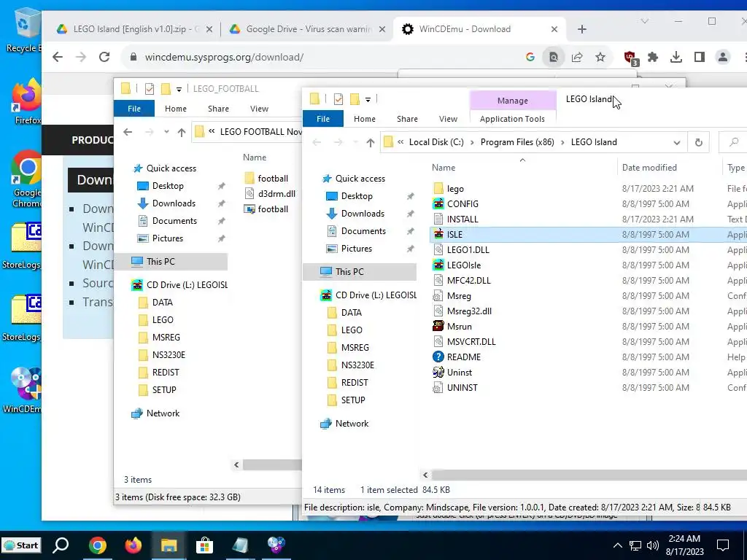Select the README help file
This screenshot has height=560, width=747.
463,357
